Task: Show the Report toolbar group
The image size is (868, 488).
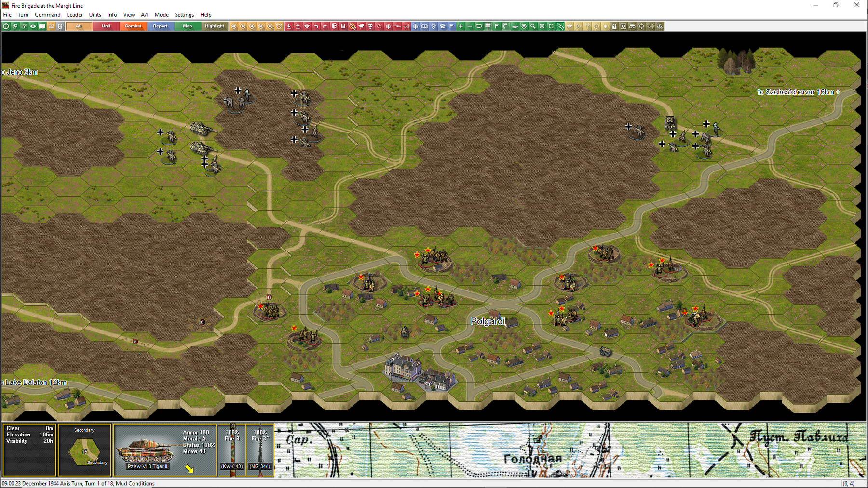Action: [x=160, y=26]
